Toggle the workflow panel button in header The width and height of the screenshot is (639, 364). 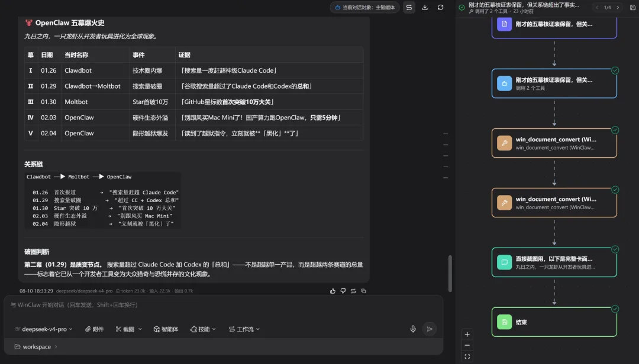[x=409, y=7]
